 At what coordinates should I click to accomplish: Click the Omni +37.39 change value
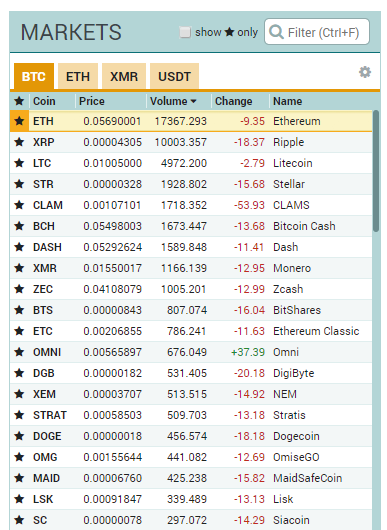[248, 352]
